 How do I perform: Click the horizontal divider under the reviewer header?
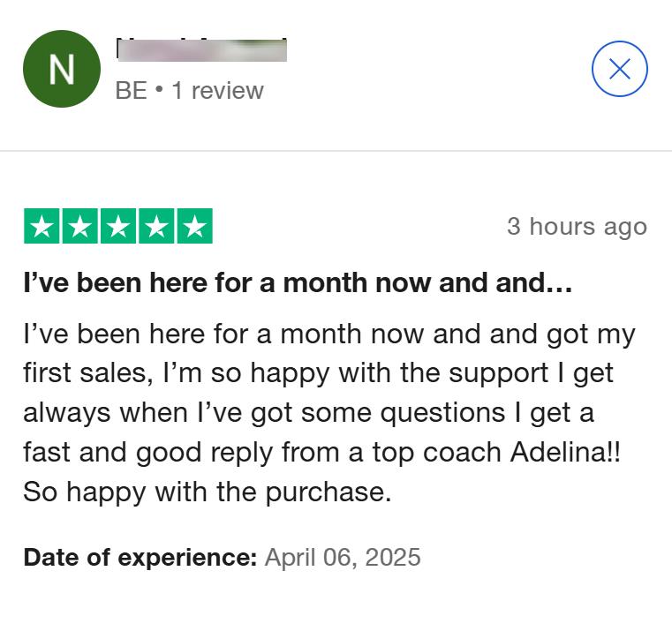click(x=336, y=151)
